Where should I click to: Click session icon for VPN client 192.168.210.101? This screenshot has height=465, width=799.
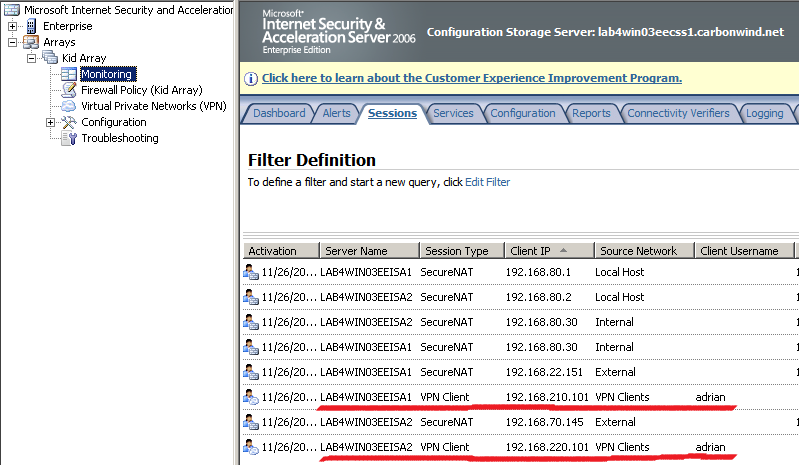point(251,397)
